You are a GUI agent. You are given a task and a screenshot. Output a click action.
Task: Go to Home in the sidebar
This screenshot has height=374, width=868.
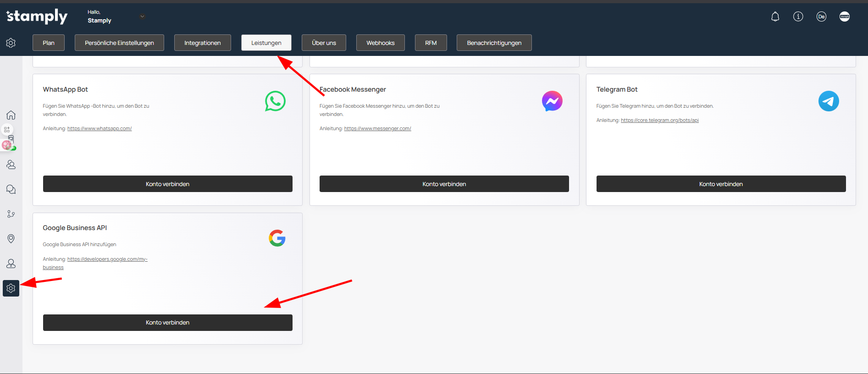click(11, 115)
